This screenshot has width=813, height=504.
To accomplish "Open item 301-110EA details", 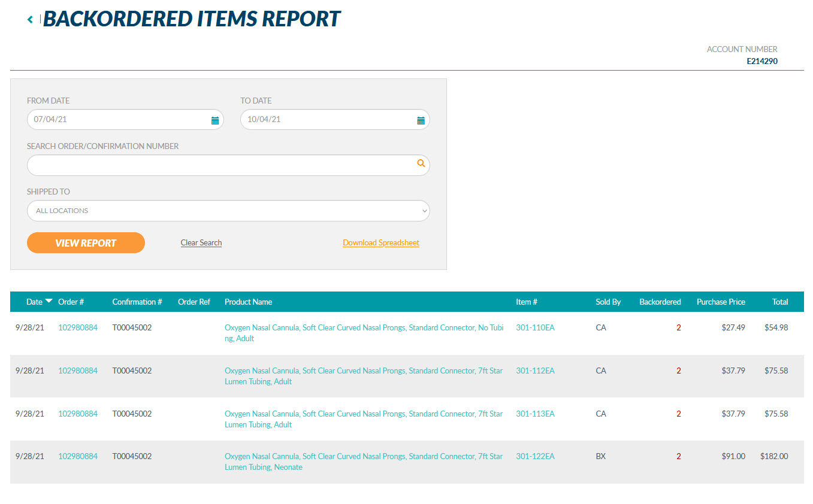I will [x=535, y=327].
